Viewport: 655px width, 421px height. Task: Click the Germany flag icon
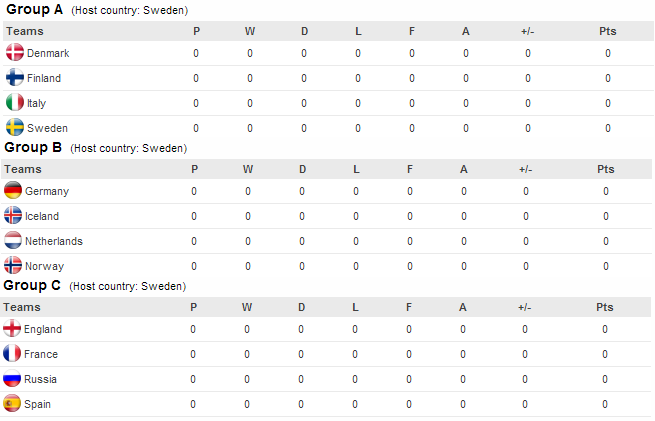(13, 191)
